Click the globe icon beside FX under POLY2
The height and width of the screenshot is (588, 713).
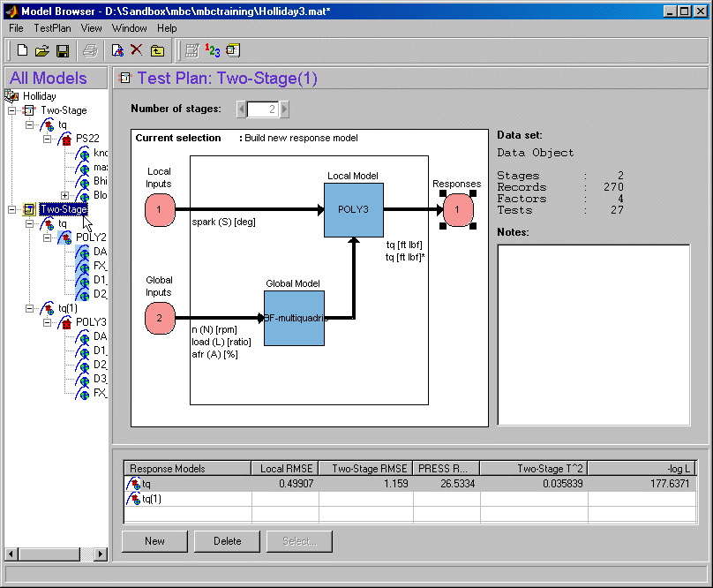[83, 266]
